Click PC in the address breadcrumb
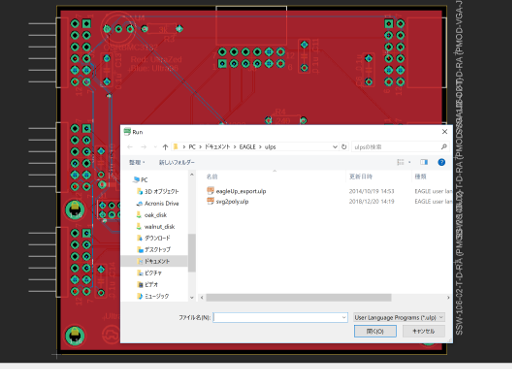The height and width of the screenshot is (369, 512). [192, 147]
